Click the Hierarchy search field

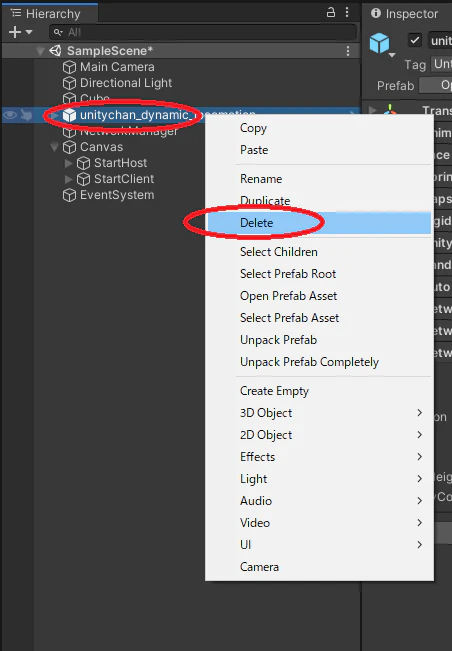pos(203,32)
